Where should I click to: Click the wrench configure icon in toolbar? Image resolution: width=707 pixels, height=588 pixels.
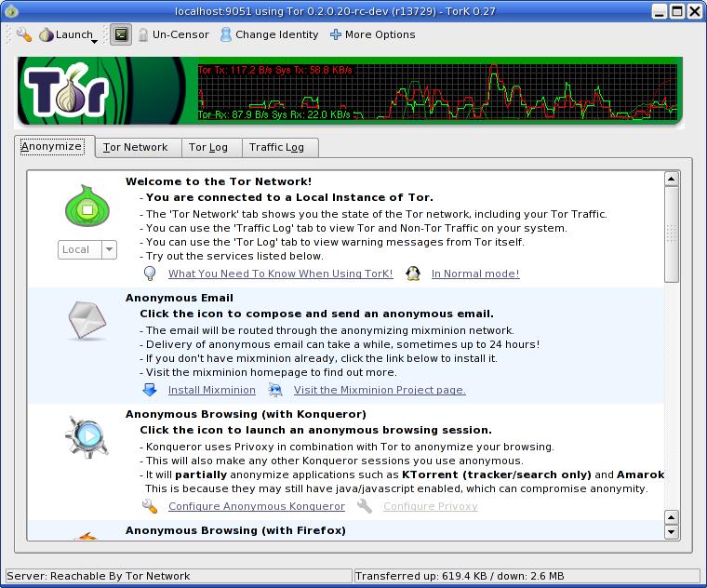pyautogui.click(x=24, y=34)
